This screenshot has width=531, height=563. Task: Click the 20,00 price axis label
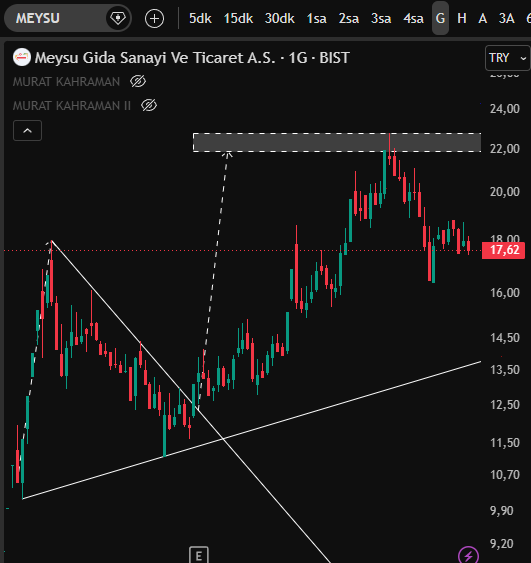click(504, 192)
